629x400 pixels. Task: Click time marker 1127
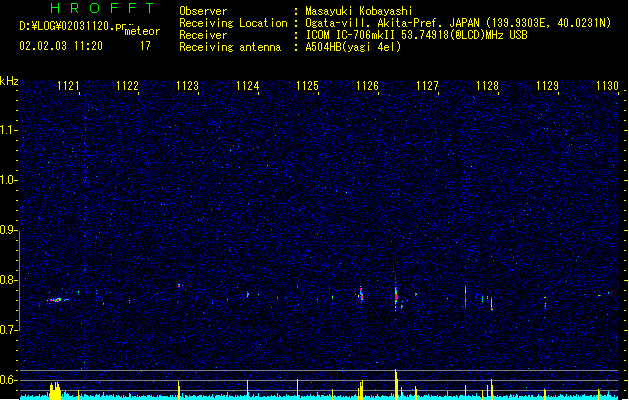click(428, 86)
